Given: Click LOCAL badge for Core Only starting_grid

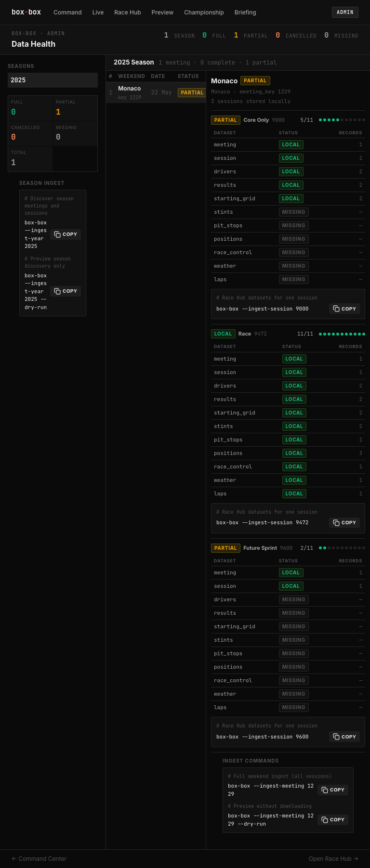Looking at the screenshot, I should 291,198.
